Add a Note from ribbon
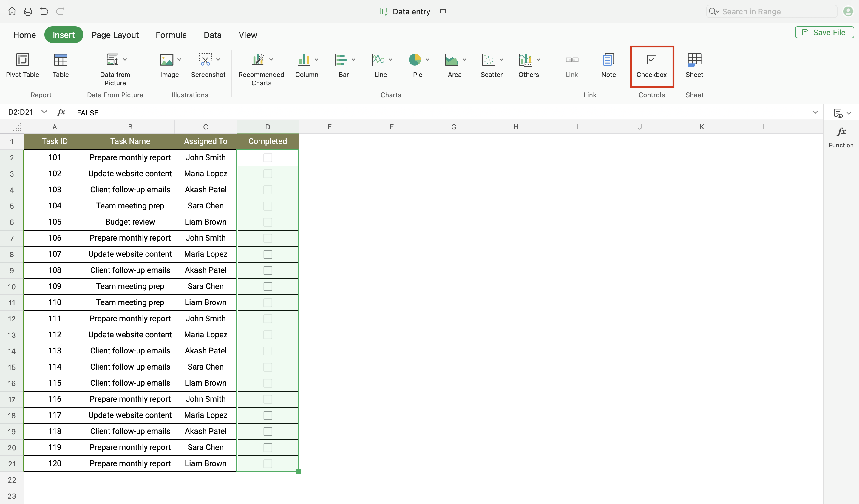Screen dimensions: 859x504 (608, 60)
